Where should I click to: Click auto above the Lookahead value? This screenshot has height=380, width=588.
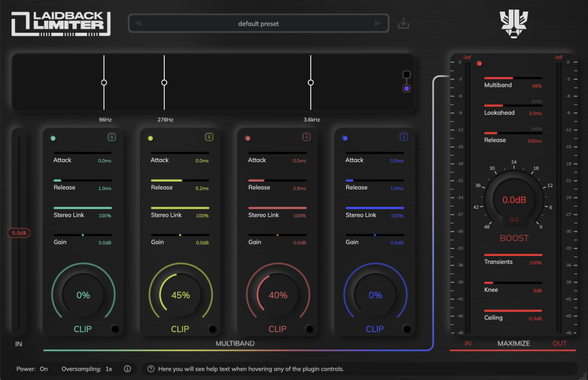pyautogui.click(x=536, y=102)
